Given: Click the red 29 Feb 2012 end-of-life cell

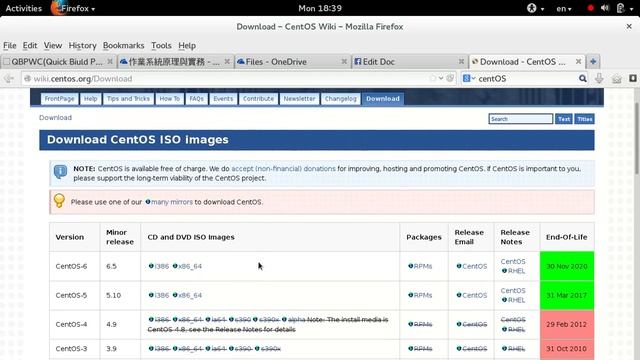Looking at the screenshot, I should [x=567, y=324].
